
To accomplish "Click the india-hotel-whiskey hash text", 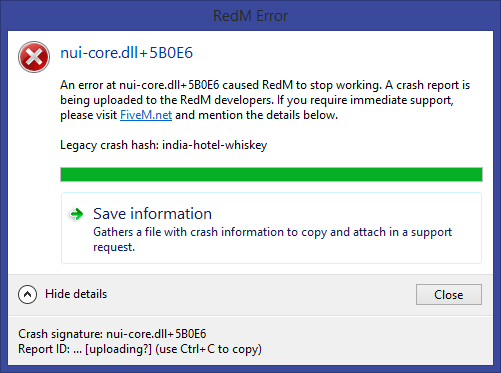I will 215,145.
